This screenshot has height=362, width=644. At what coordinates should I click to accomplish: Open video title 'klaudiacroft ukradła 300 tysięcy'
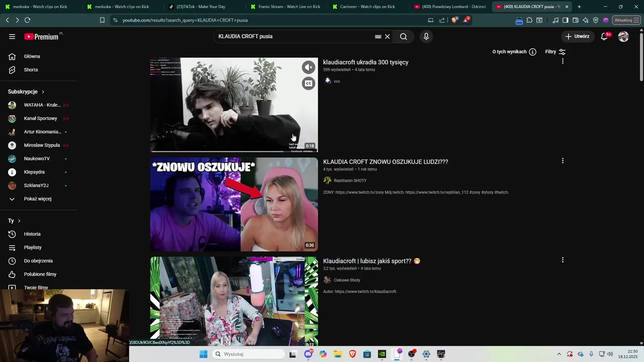coord(366,62)
